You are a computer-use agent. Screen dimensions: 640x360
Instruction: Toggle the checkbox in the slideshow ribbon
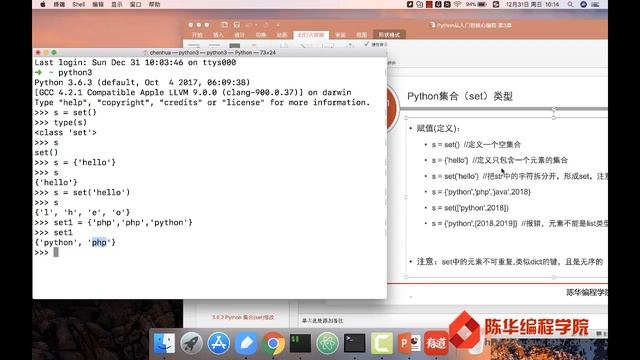click(x=367, y=44)
